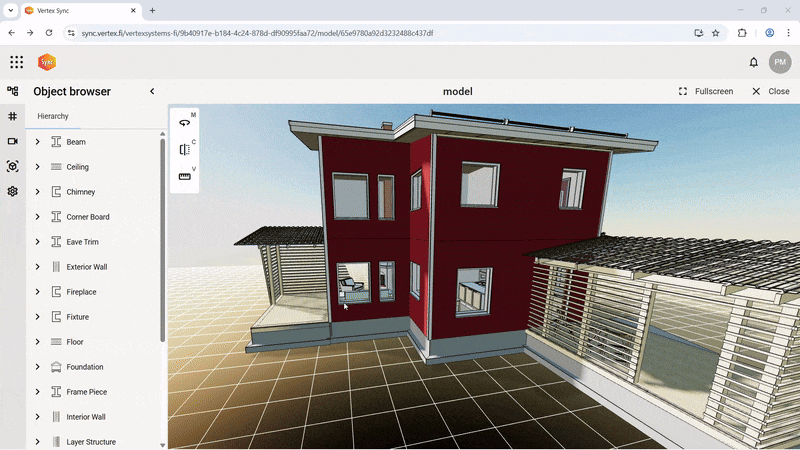Viewport: 800px width, 450px height.
Task: Select the hashtag sidebar icon
Action: pos(13,116)
